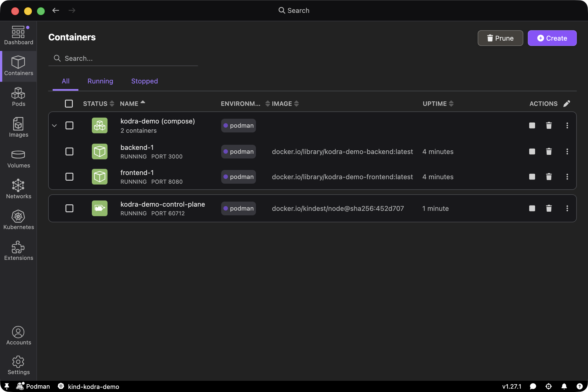Screen dimensions: 588x392
Task: Stop the backend-1 container
Action: (x=532, y=151)
